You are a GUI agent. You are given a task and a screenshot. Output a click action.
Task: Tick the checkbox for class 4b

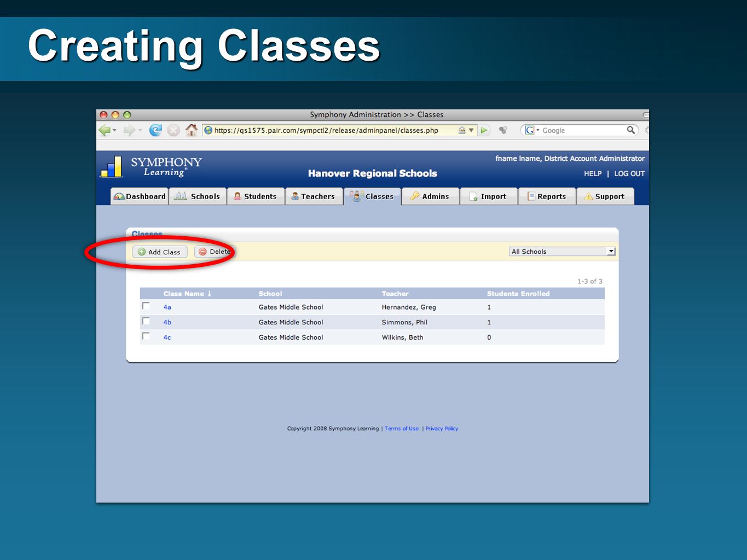pos(146,321)
